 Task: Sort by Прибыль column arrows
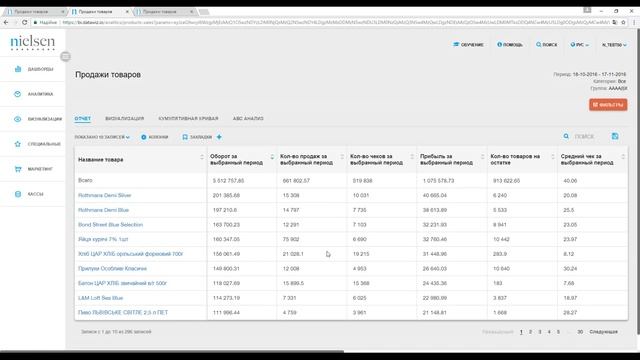pos(482,157)
